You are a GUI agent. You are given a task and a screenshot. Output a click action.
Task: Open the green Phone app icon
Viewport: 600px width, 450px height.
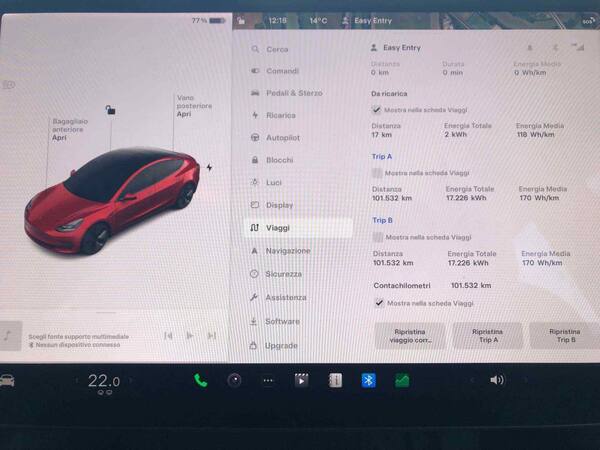pyautogui.click(x=201, y=380)
